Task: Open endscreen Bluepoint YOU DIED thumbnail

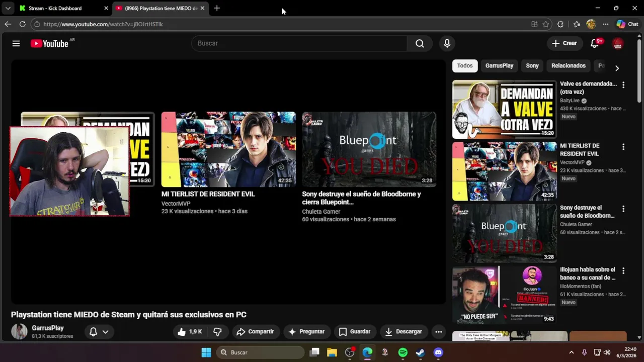Action: click(369, 149)
